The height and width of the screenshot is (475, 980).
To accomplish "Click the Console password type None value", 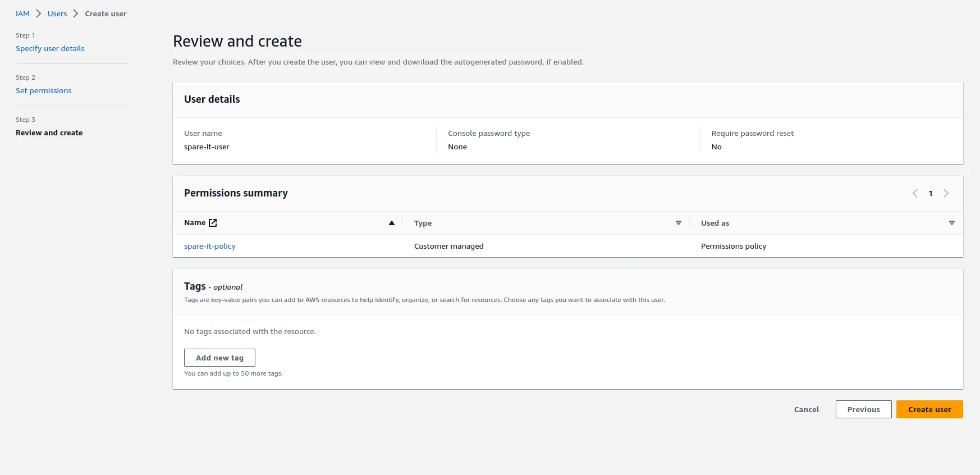I will pos(457,147).
